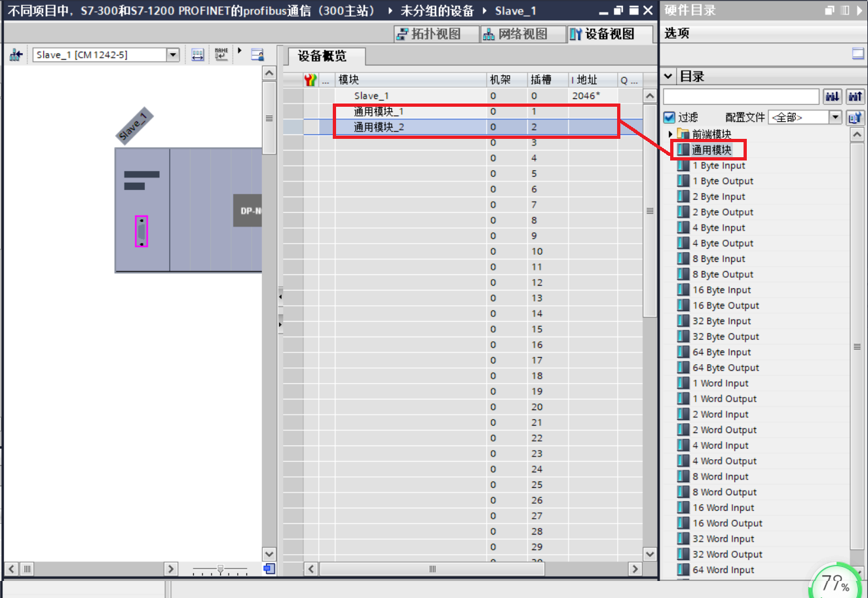Screen dimensions: 868x598
Task: Click the catalog search up icon
Action: [x=856, y=96]
